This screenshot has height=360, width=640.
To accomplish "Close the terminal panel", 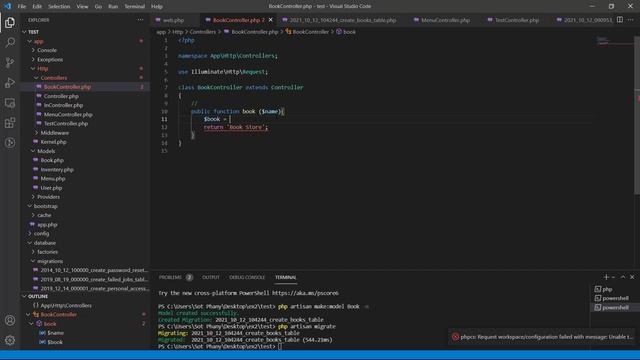I will click(x=632, y=277).
